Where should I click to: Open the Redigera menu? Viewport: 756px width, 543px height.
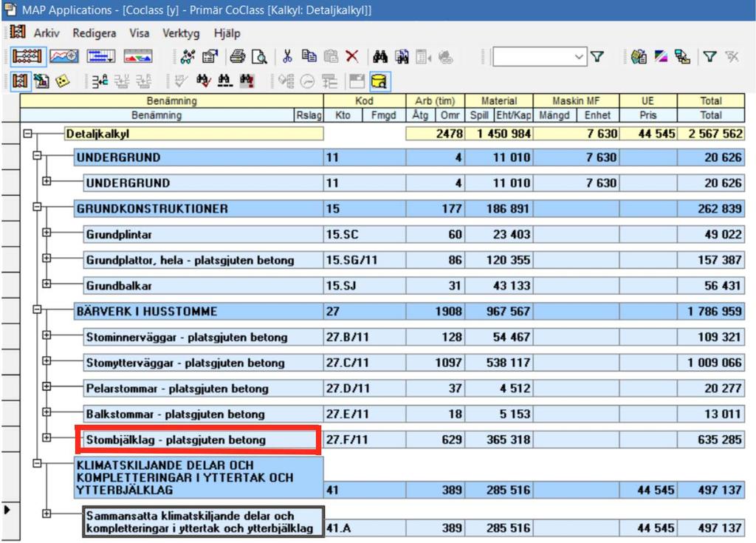(x=94, y=33)
